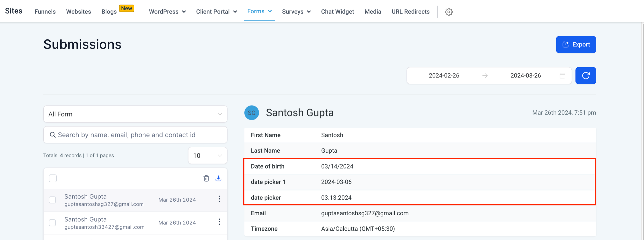Click the SG avatar circle
The image size is (644, 240).
[251, 113]
